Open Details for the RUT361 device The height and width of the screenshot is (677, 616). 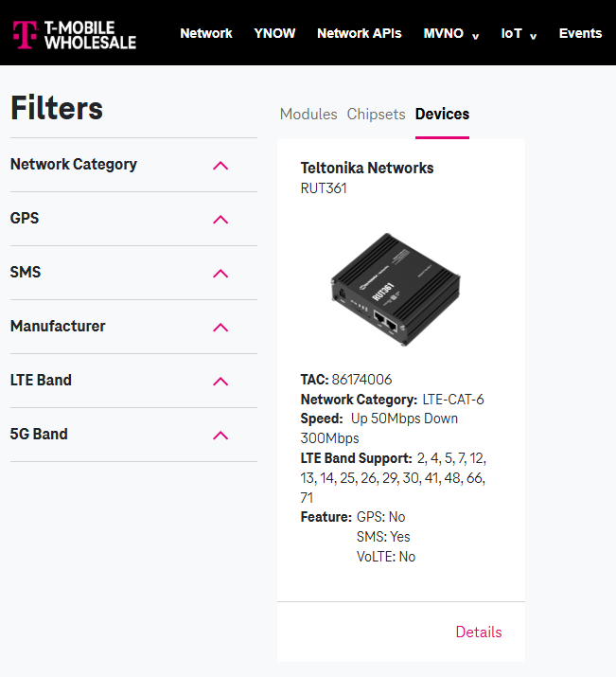point(479,632)
